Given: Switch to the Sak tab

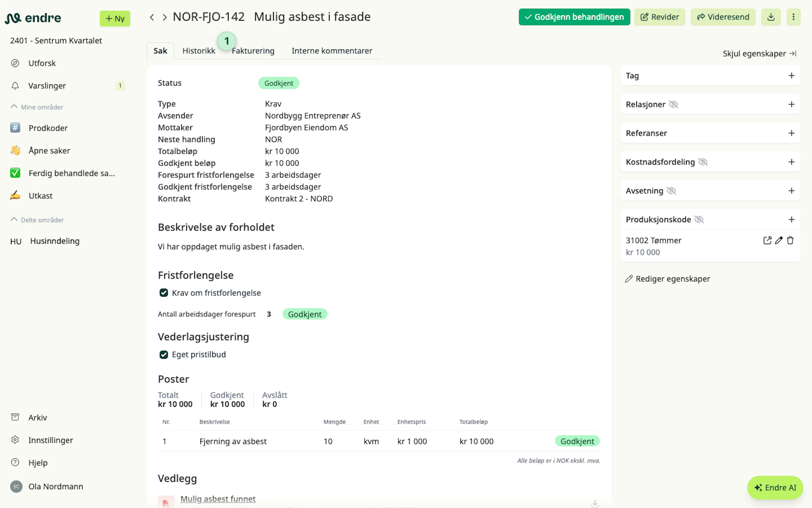Looking at the screenshot, I should tap(160, 51).
